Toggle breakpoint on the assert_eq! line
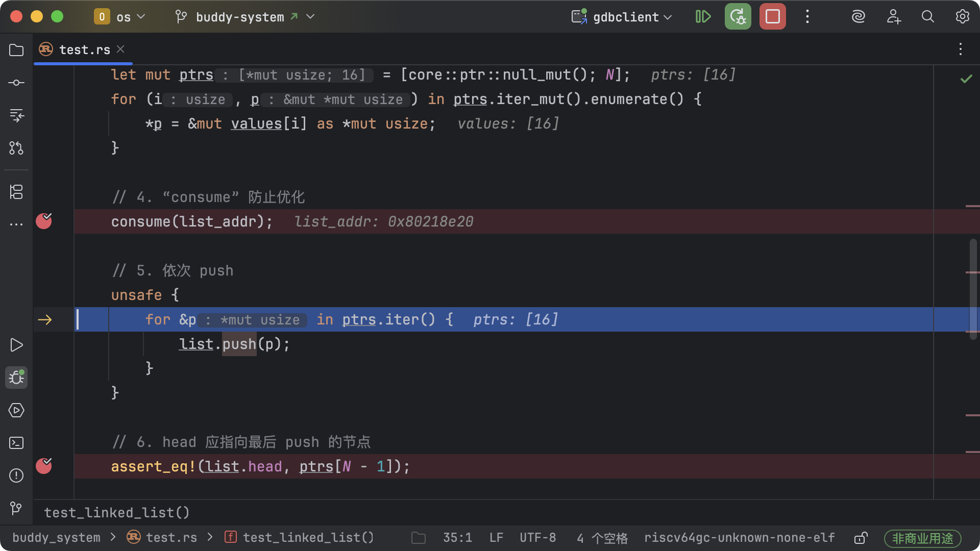The image size is (980, 551). tap(44, 466)
